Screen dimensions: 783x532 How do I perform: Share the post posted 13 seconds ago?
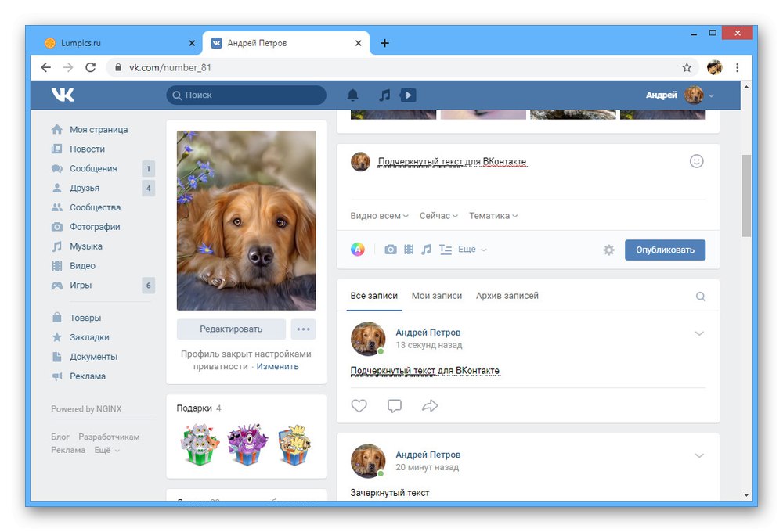tap(430, 406)
